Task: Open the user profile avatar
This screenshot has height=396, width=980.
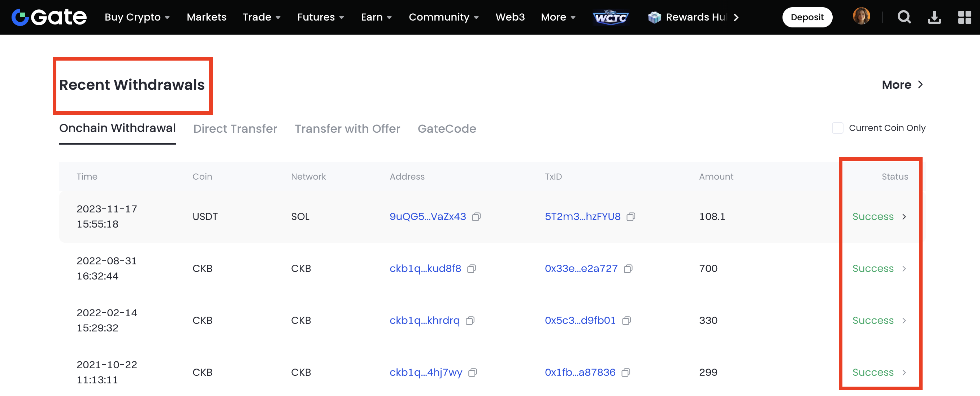Action: point(861,17)
